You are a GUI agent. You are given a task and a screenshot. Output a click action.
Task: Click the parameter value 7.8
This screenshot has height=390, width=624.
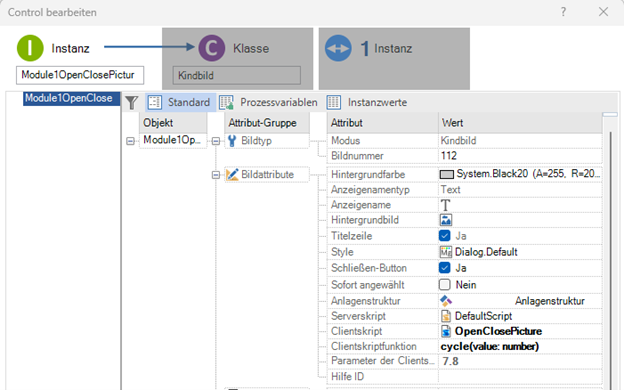[450, 361]
